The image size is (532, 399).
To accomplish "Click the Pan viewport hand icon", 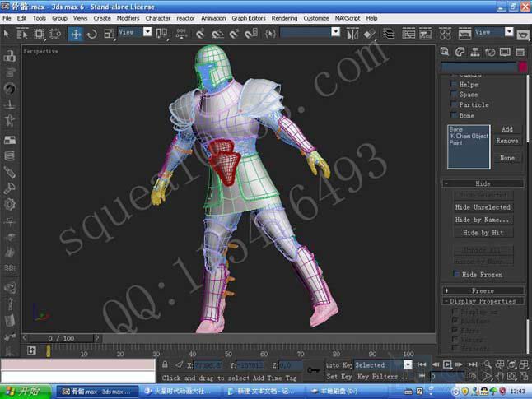I will (499, 376).
